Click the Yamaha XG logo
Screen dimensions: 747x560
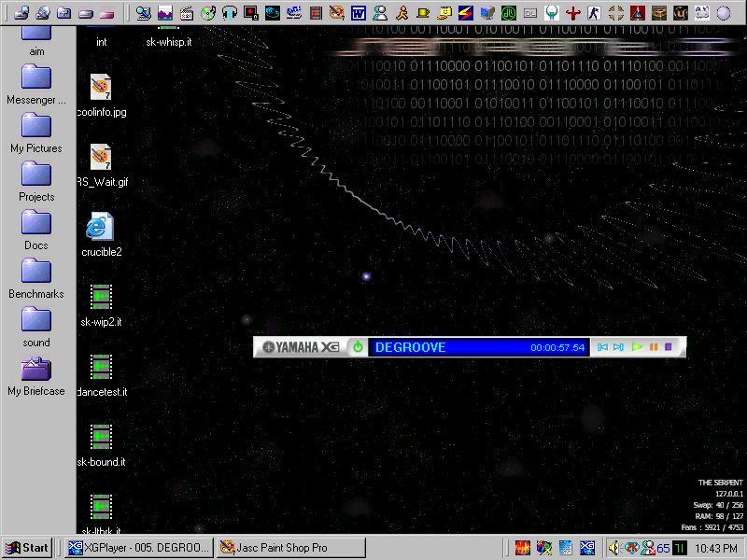301,347
